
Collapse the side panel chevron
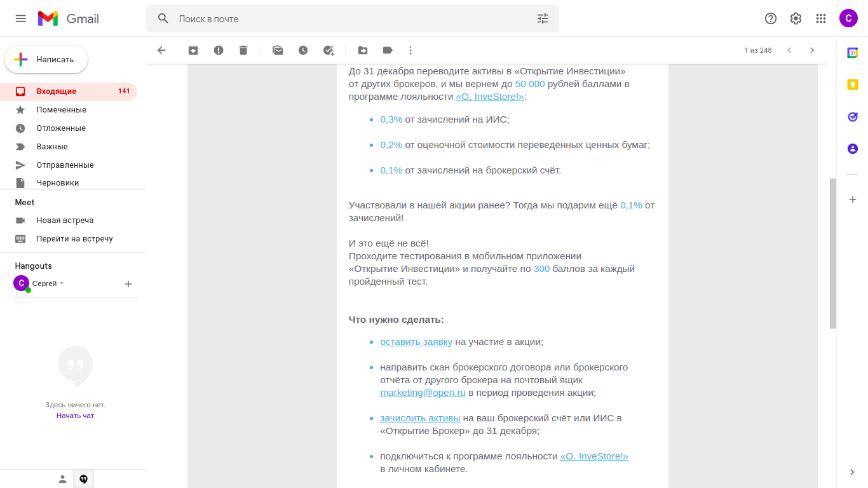pos(853,472)
